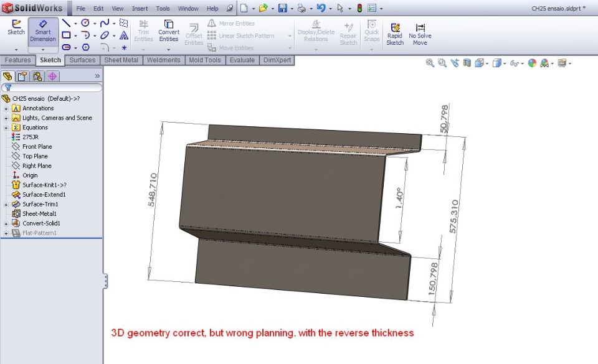
Task: Print the document
Action: point(301,8)
